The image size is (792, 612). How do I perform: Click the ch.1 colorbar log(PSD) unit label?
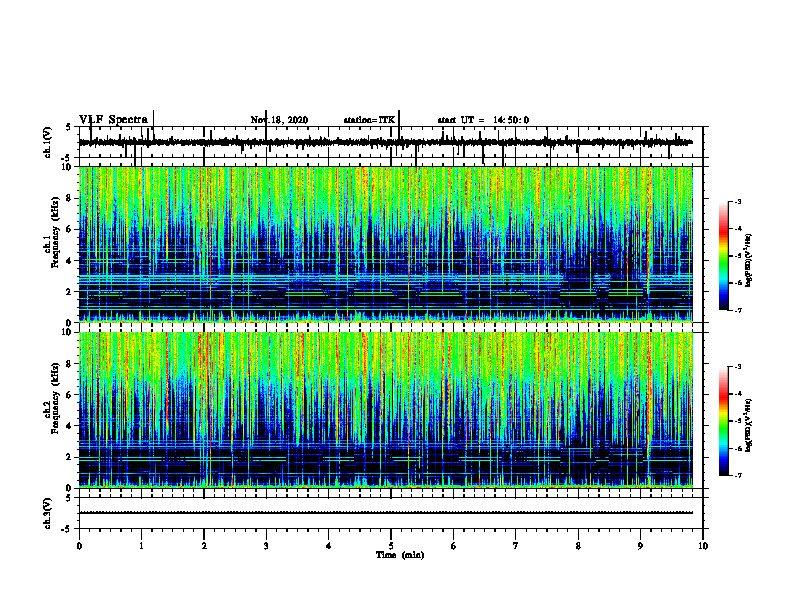748,260
